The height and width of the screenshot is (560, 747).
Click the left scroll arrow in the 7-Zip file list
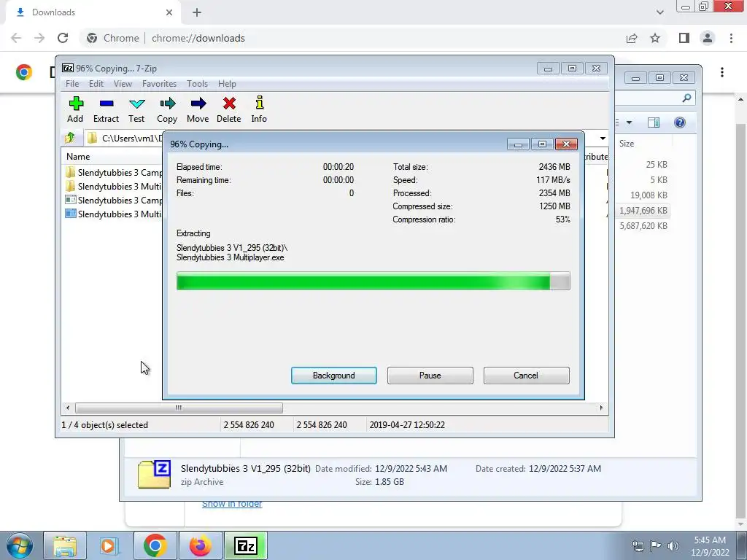pyautogui.click(x=68, y=408)
